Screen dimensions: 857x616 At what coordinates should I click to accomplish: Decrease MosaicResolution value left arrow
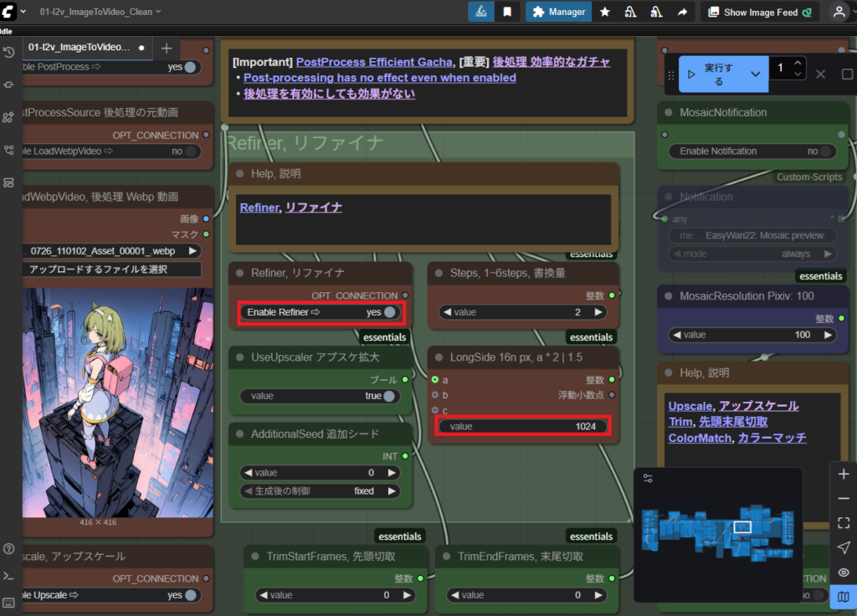(677, 335)
